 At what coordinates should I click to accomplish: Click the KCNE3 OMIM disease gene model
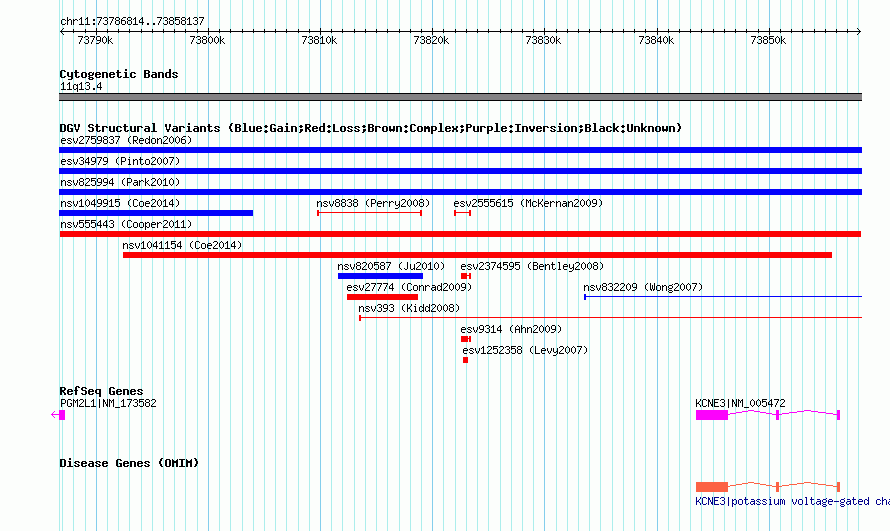pyautogui.click(x=768, y=487)
